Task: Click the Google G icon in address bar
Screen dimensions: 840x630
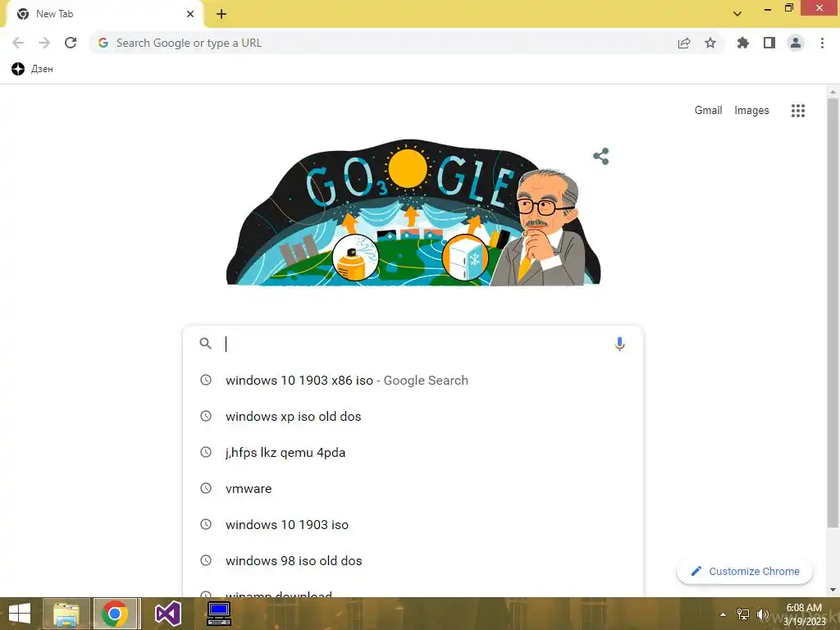Action: pos(103,43)
